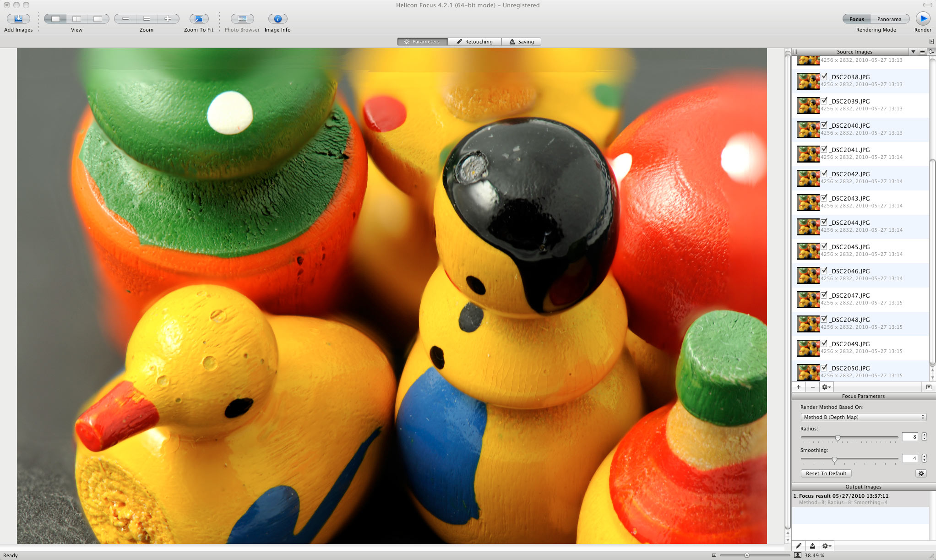Image resolution: width=936 pixels, height=560 pixels.
Task: Adjust the status bar zoom slider
Action: coord(746,555)
